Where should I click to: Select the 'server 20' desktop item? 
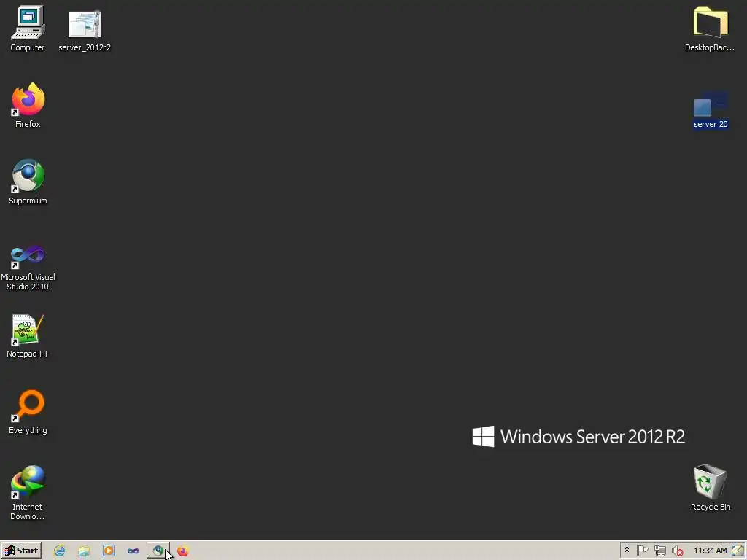(711, 110)
